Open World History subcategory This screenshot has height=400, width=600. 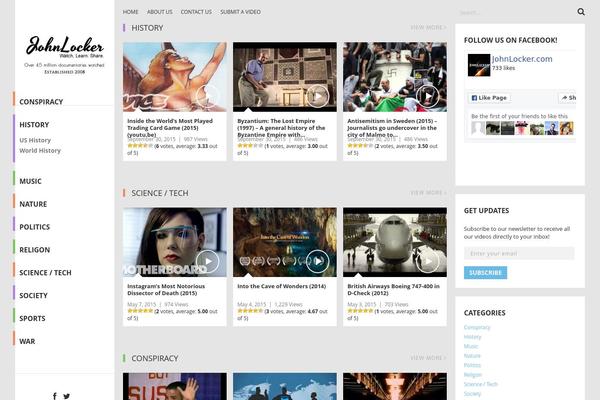click(40, 150)
